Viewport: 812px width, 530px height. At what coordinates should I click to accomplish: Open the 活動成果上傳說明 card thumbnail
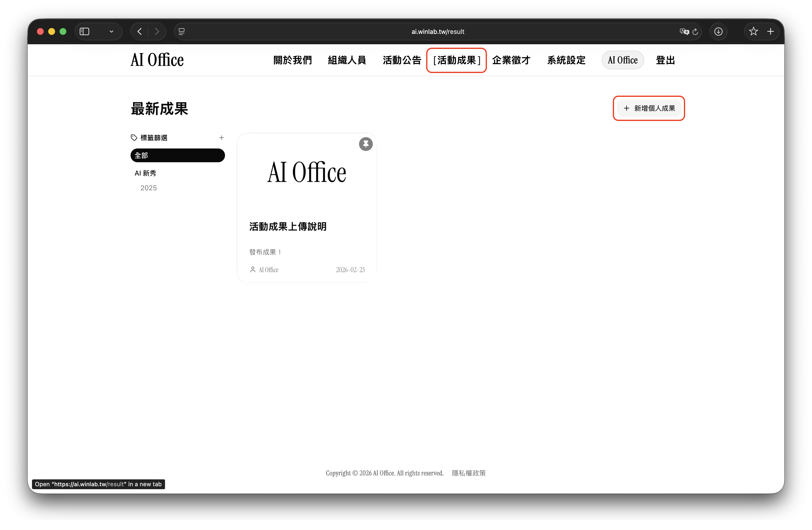click(x=306, y=172)
